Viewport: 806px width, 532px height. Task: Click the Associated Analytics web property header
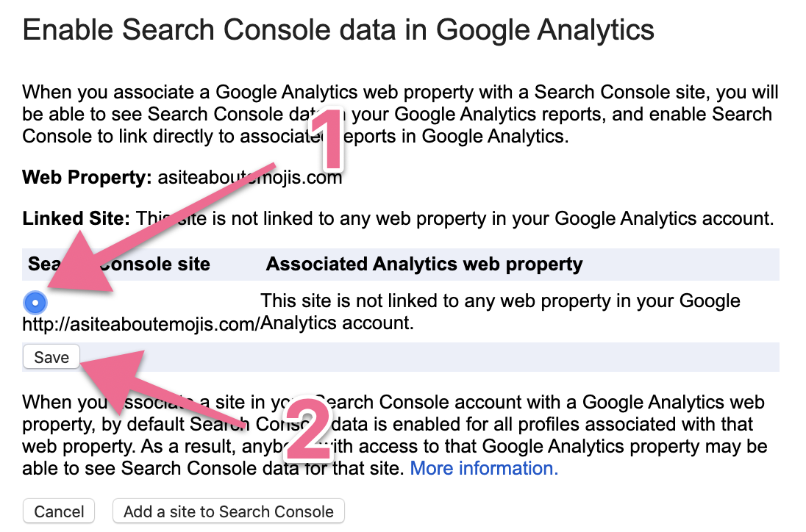tap(424, 265)
